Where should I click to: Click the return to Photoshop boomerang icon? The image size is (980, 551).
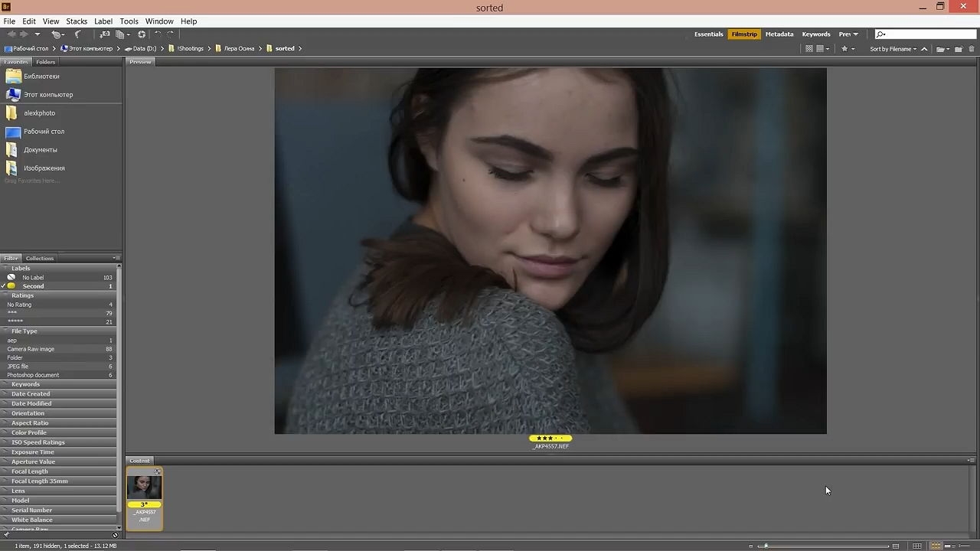pos(78,34)
